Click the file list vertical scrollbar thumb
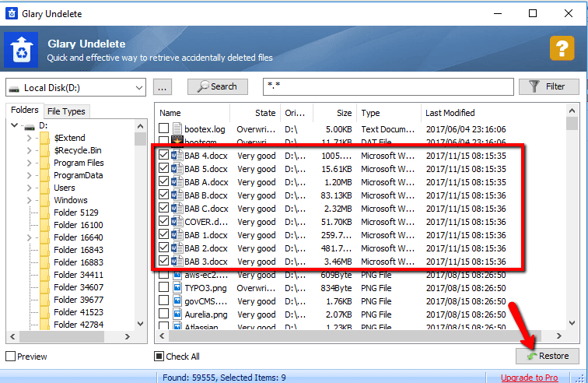This screenshot has width=588, height=383. tap(572, 124)
